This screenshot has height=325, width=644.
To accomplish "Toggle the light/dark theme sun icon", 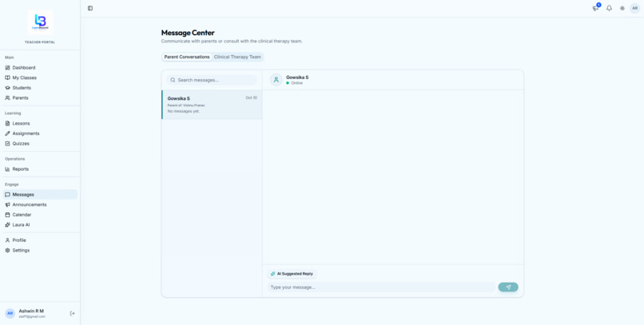I will (622, 8).
